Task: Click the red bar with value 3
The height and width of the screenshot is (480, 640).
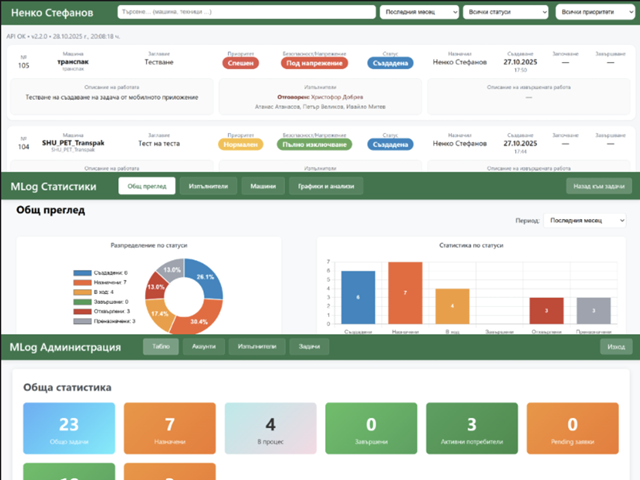Action: coord(547,311)
